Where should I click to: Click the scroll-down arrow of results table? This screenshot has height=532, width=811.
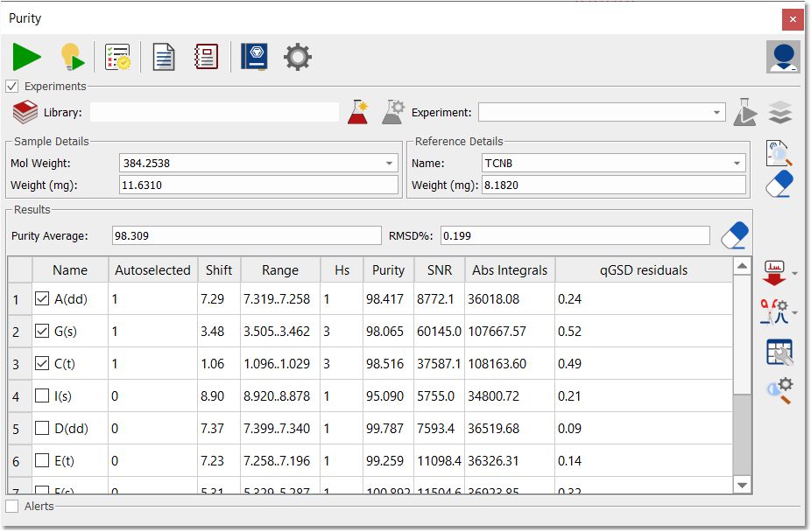point(742,485)
